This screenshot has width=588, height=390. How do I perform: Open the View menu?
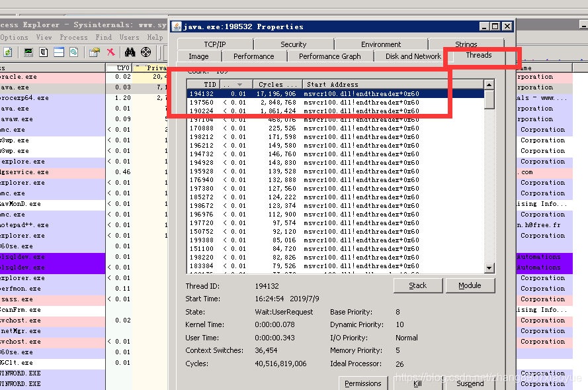pos(44,37)
